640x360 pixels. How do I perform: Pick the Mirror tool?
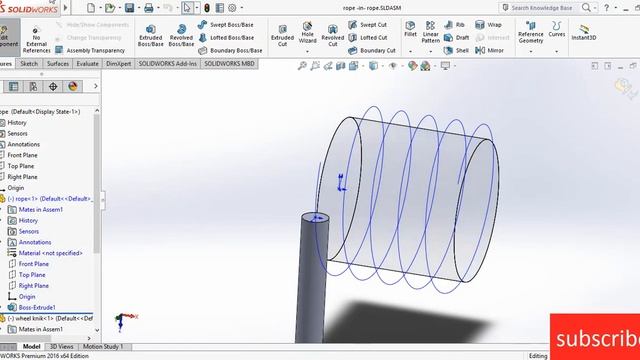click(x=489, y=51)
